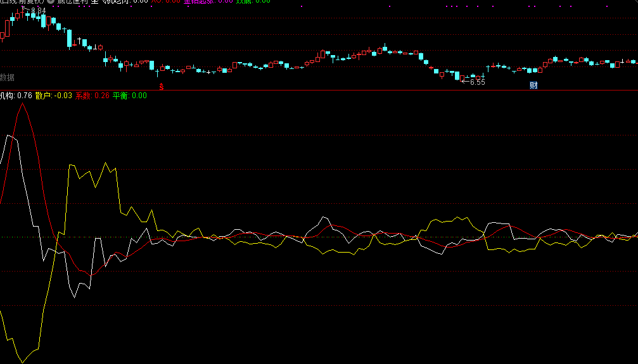The image size is (638, 364).
Task: Click the red indicator line's highest peak
Action: (23, 103)
